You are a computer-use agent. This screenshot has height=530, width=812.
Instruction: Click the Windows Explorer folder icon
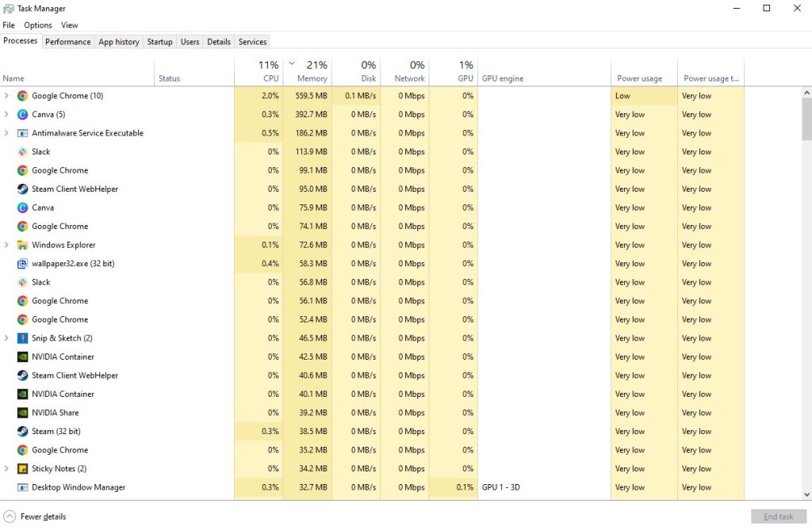click(22, 245)
